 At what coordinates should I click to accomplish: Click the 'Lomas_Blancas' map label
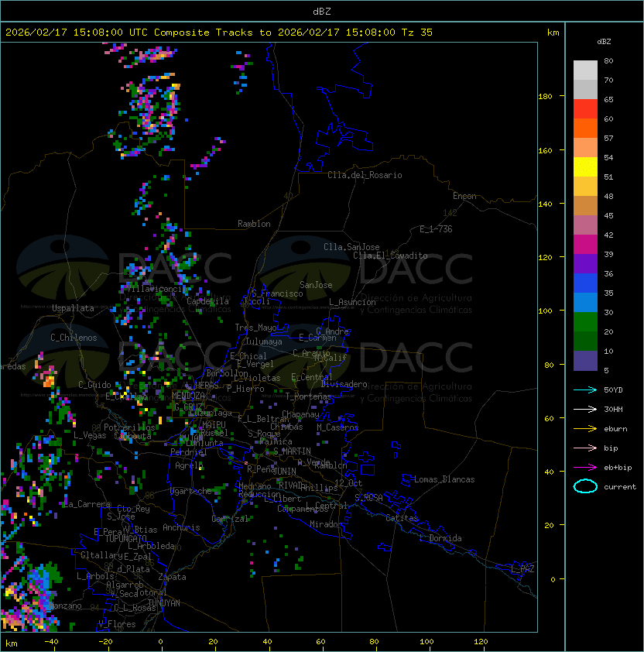(x=444, y=479)
